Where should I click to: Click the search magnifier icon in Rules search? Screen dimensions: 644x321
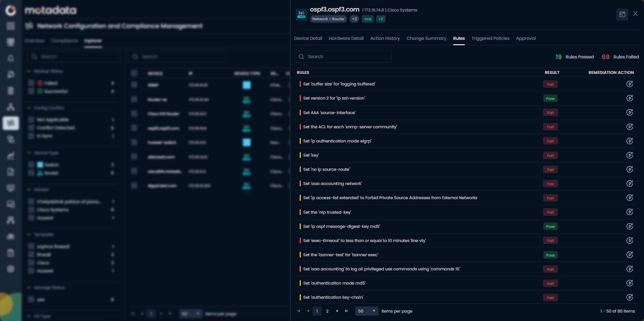pyautogui.click(x=301, y=57)
